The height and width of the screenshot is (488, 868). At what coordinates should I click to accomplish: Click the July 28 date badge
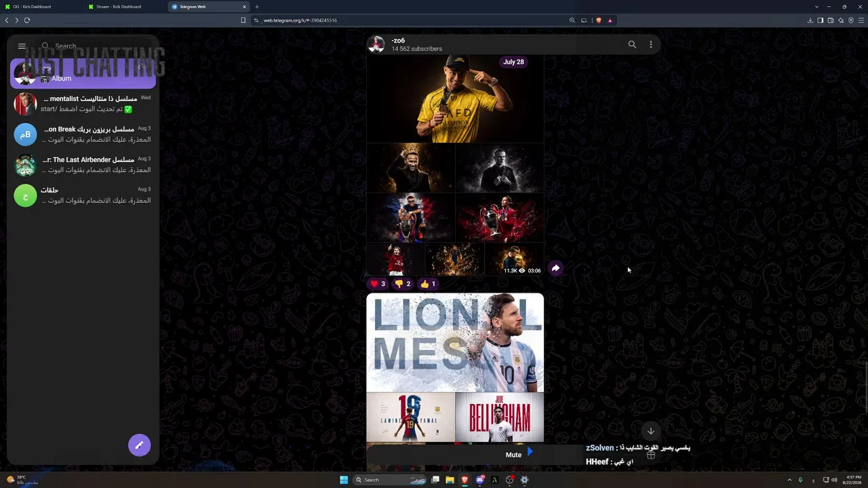(513, 62)
